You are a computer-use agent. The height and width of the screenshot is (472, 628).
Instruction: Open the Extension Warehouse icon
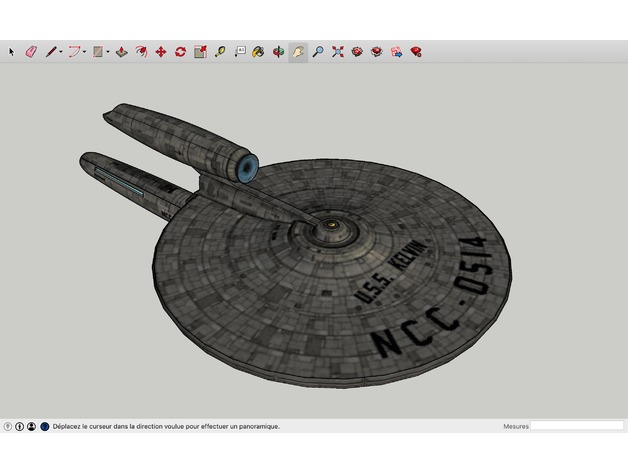click(x=376, y=52)
